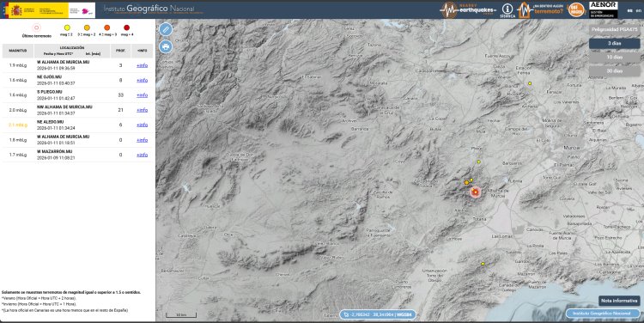Image resolution: width=644 pixels, height=323 pixels.
Task: Open the Nota informativa button
Action: tap(619, 301)
